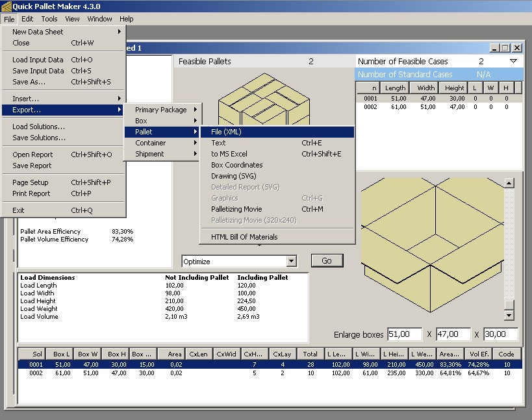Choose Save Solutions…
The width and height of the screenshot is (532, 420).
tap(63, 138)
